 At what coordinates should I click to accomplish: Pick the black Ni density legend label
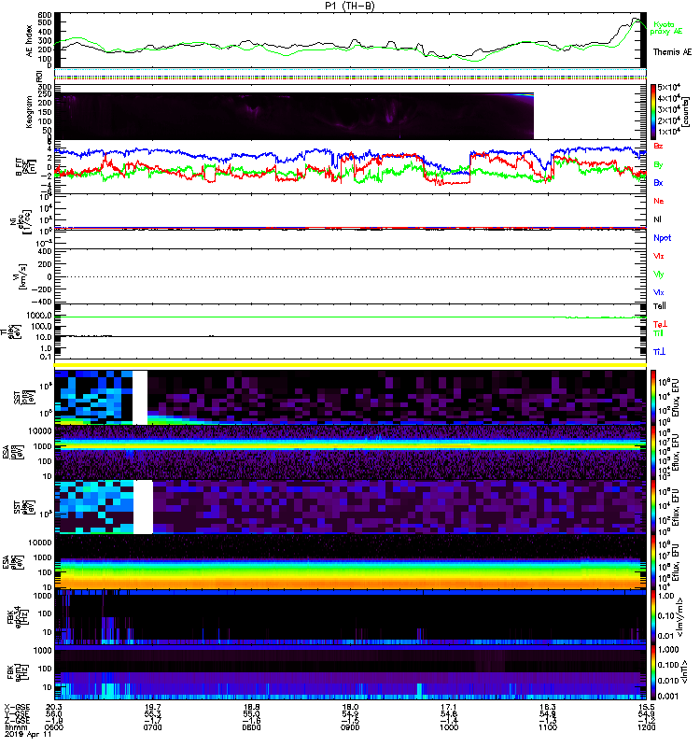(x=658, y=219)
